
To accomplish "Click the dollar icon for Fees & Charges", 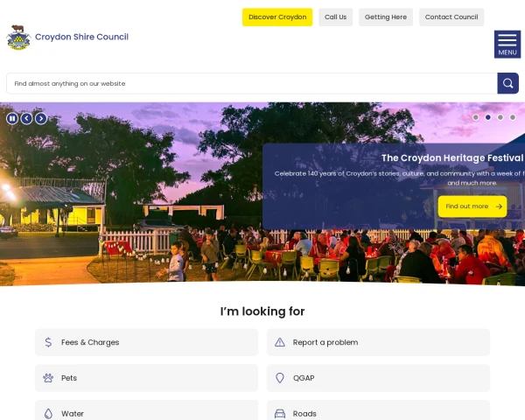I will click(x=48, y=342).
